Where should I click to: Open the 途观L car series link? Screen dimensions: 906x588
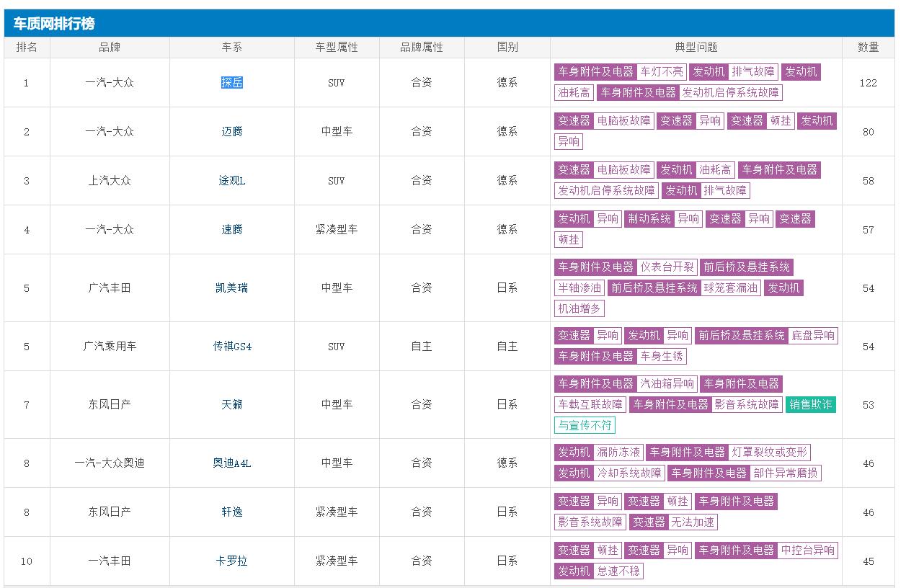[232, 181]
